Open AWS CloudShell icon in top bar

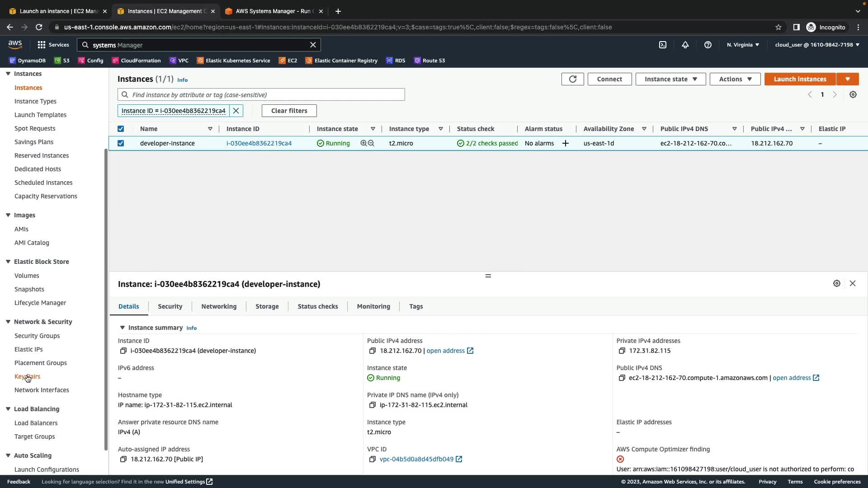click(x=663, y=45)
